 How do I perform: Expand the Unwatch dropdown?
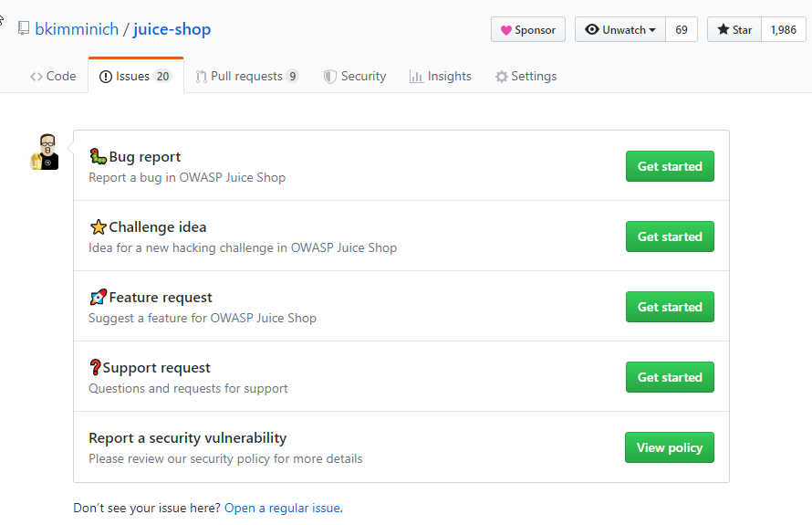620,29
